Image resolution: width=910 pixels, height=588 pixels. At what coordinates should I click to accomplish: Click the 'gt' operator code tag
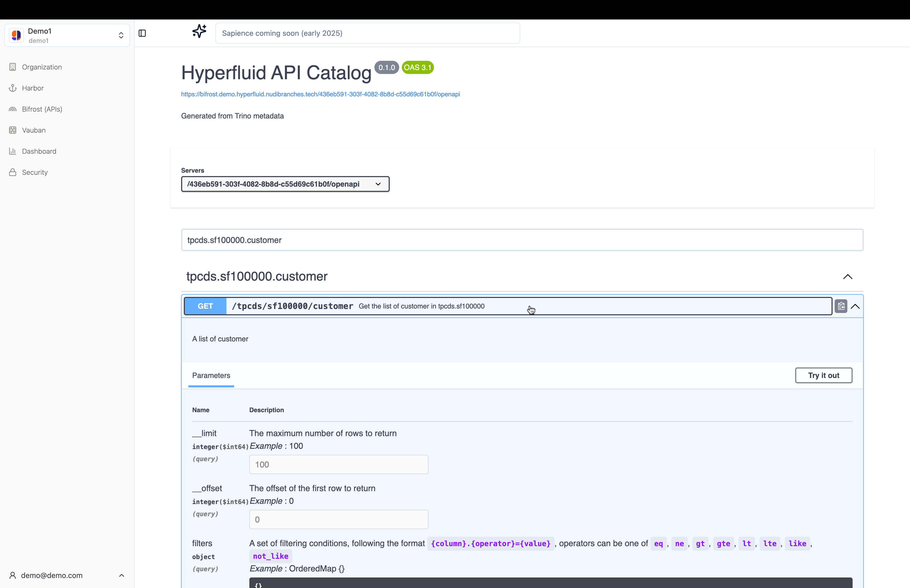click(700, 543)
